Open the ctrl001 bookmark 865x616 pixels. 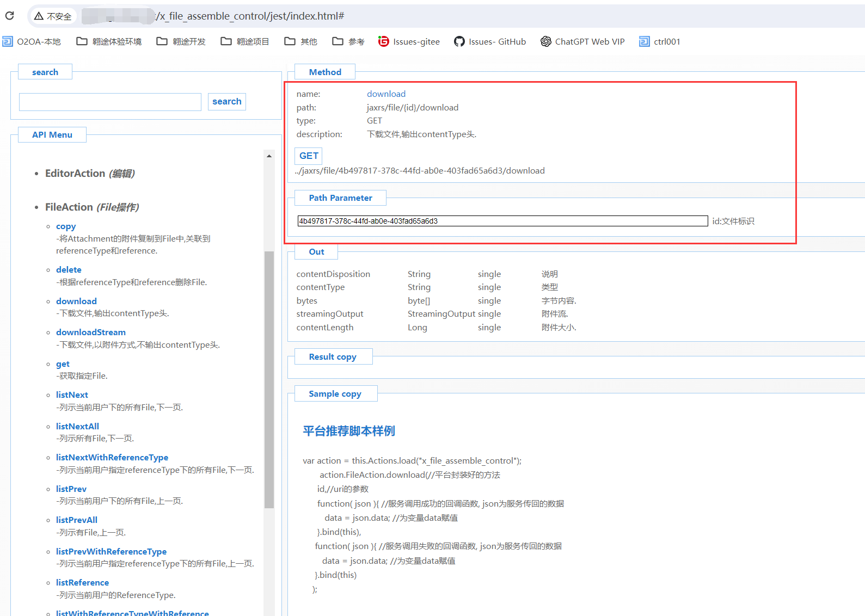tap(660, 41)
